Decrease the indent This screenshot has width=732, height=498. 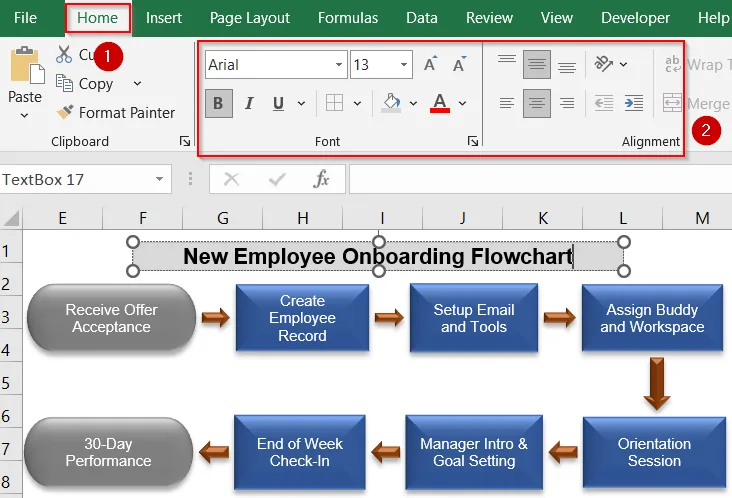(x=604, y=103)
